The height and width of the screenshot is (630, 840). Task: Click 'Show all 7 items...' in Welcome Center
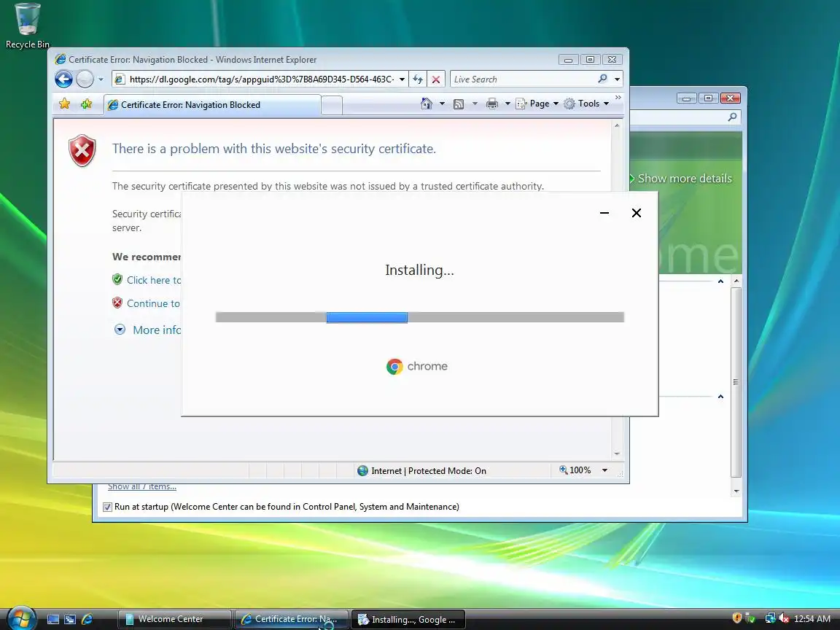pyautogui.click(x=142, y=486)
